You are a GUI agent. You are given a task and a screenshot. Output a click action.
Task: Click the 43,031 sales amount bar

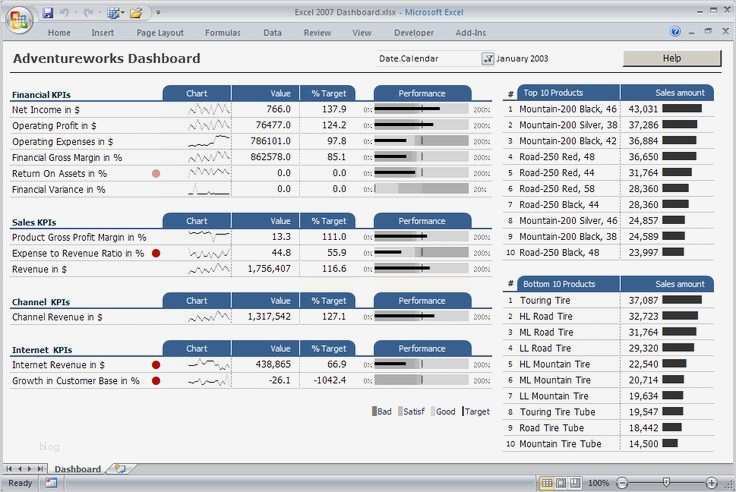click(682, 108)
